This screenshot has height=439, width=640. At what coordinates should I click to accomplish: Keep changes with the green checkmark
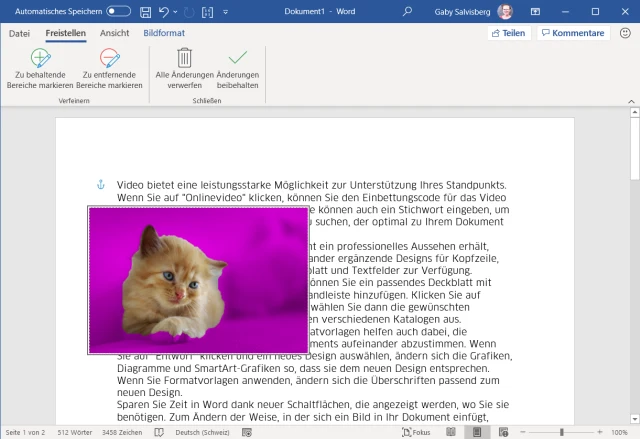pyautogui.click(x=238, y=68)
